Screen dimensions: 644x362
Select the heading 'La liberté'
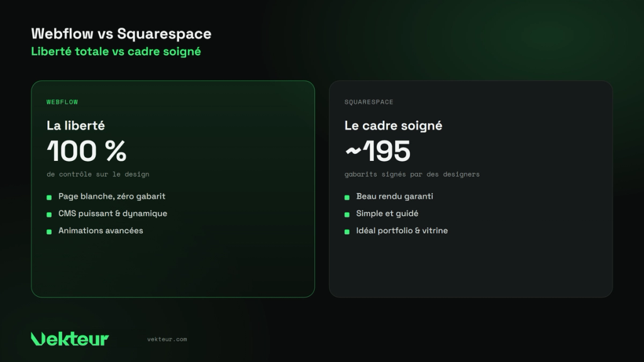click(75, 125)
